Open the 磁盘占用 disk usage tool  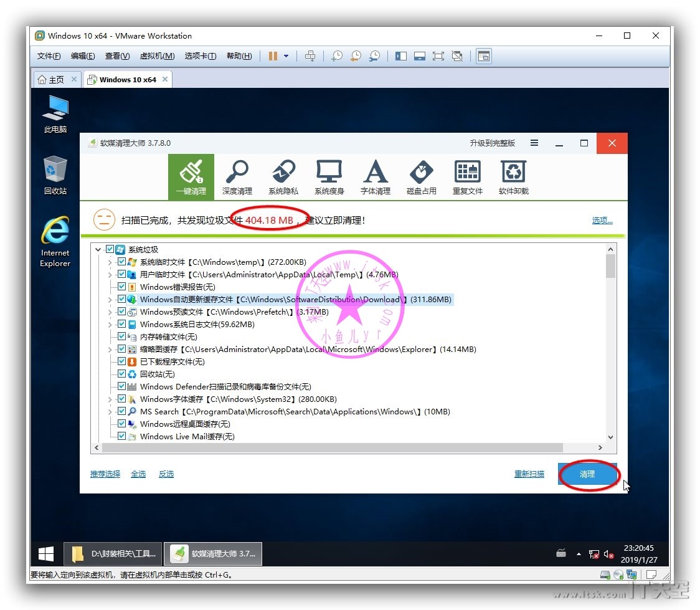click(x=422, y=177)
